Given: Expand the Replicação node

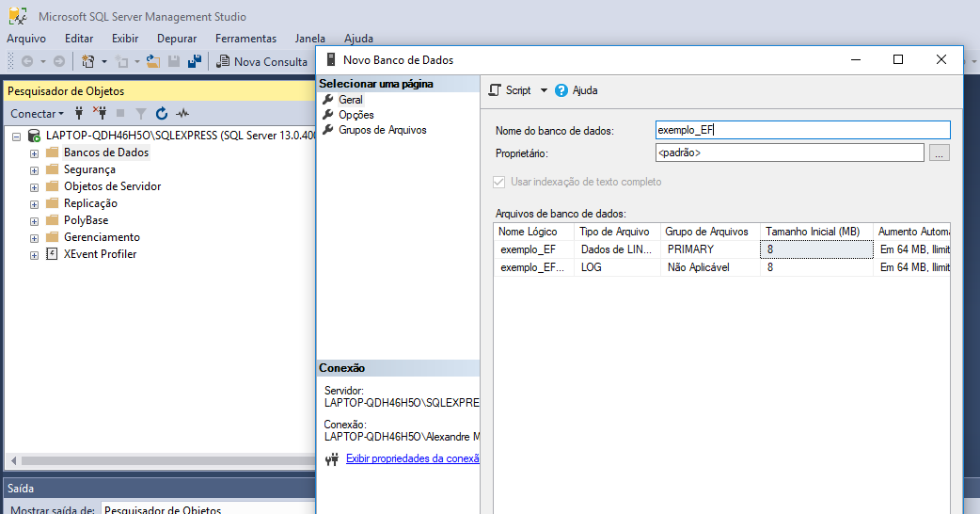Looking at the screenshot, I should [35, 204].
